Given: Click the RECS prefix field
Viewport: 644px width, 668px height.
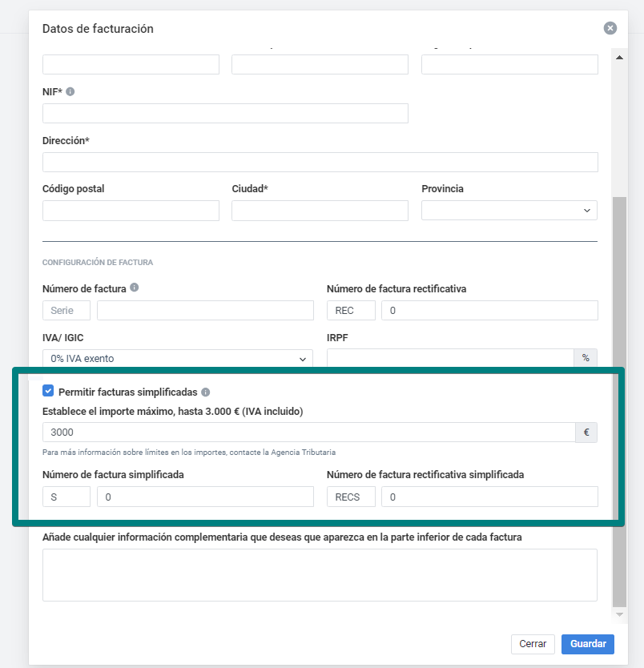Looking at the screenshot, I should click(x=351, y=497).
